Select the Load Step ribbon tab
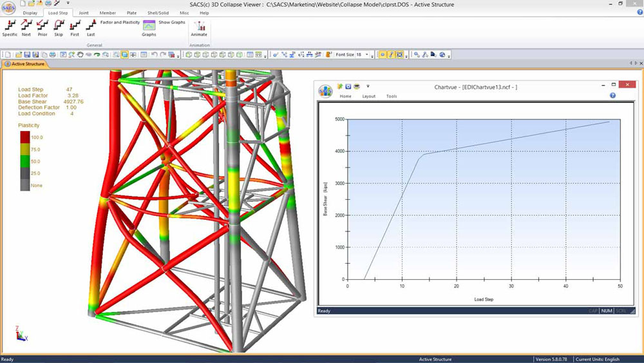The image size is (644, 363). pos(58,13)
